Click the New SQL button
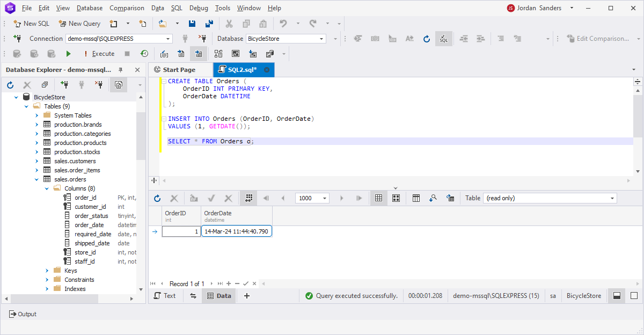 pos(31,24)
